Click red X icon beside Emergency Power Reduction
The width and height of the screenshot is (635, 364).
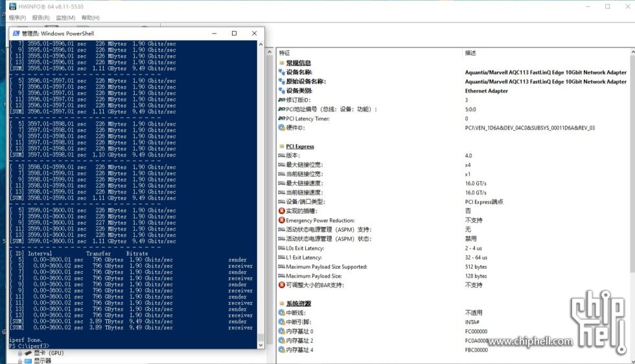[281, 220]
